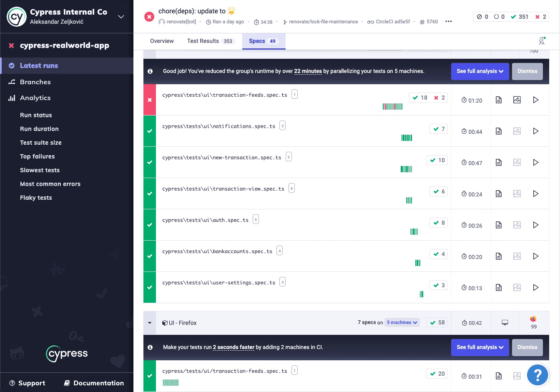Click timeline bar for new-transaction.spec.ts
The height and width of the screenshot is (392, 560).
point(406,169)
